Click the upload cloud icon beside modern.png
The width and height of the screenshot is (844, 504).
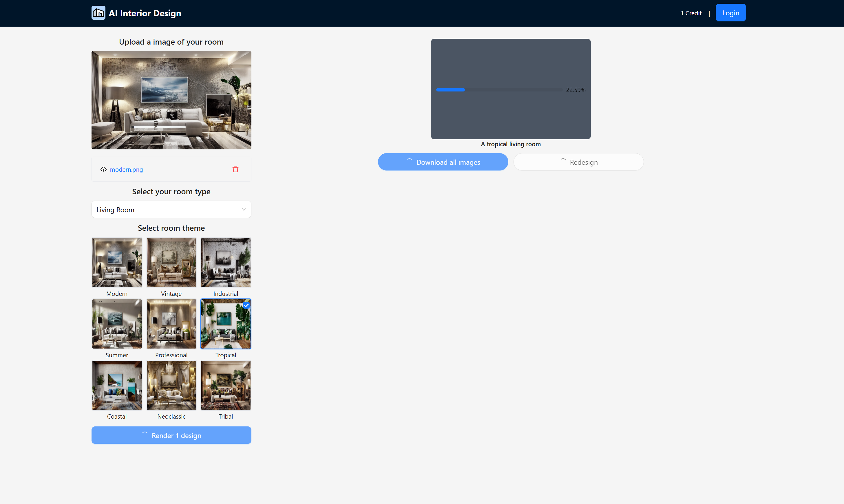(x=103, y=169)
